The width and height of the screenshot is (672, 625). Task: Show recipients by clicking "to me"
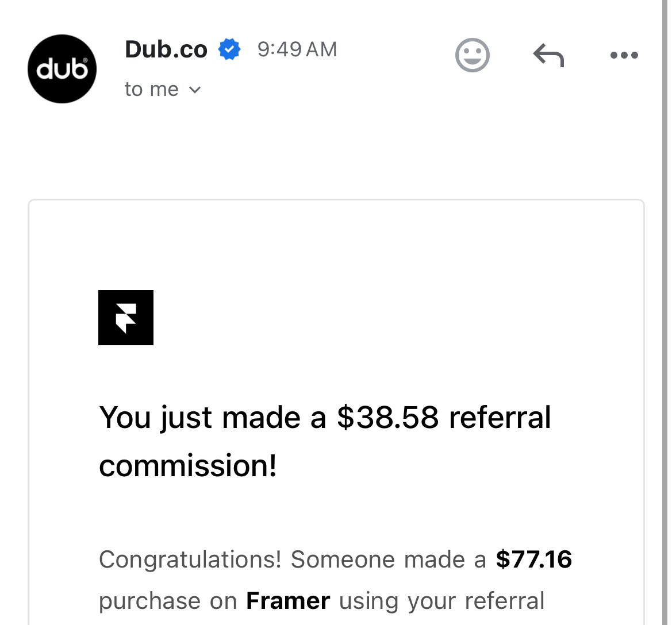pyautogui.click(x=151, y=90)
